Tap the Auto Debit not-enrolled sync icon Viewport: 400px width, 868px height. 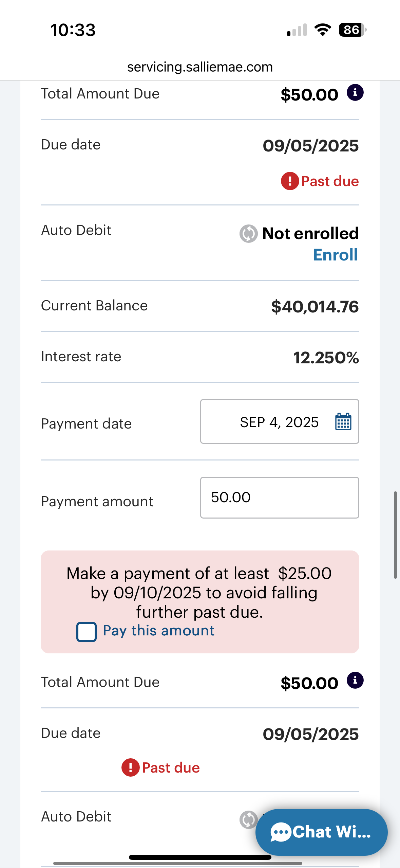click(249, 234)
